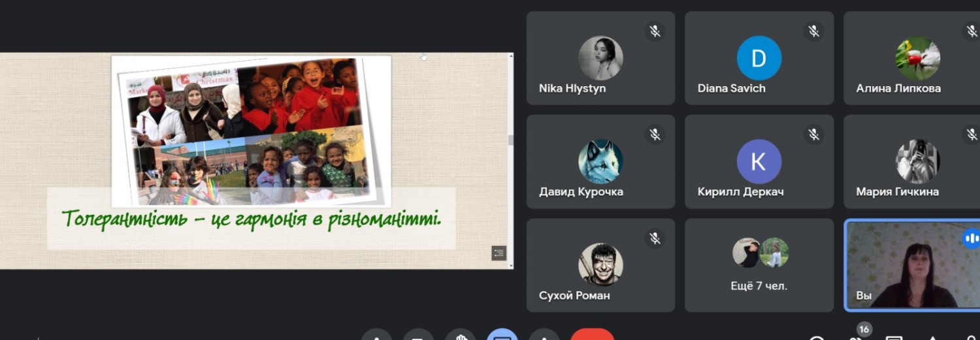Click the participants count badge showing 16

tap(864, 330)
